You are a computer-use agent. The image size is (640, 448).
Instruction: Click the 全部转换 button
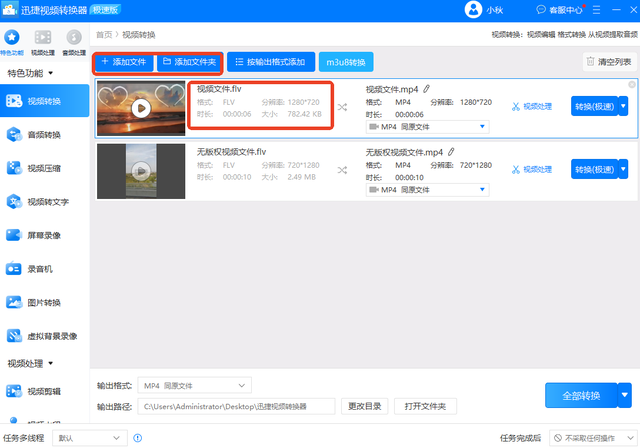pyautogui.click(x=581, y=395)
